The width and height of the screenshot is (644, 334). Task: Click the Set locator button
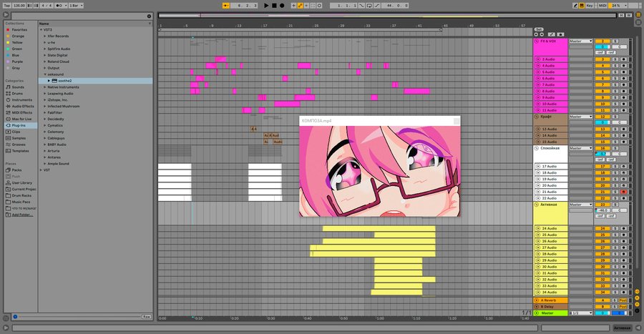tap(539, 29)
